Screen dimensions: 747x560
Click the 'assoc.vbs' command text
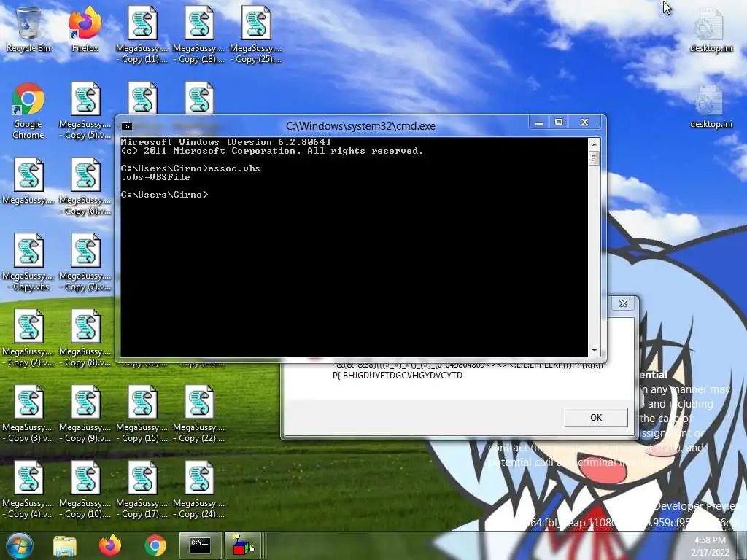pyautogui.click(x=234, y=168)
